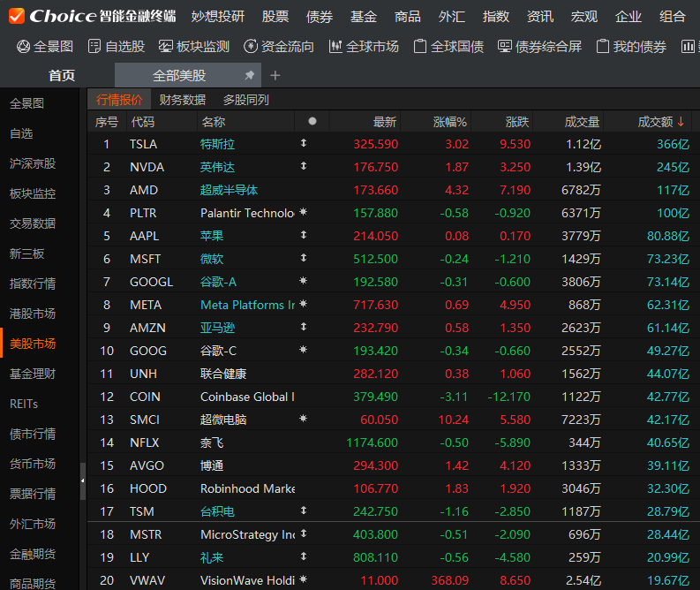Select the COIN ticker cell

coord(145,397)
